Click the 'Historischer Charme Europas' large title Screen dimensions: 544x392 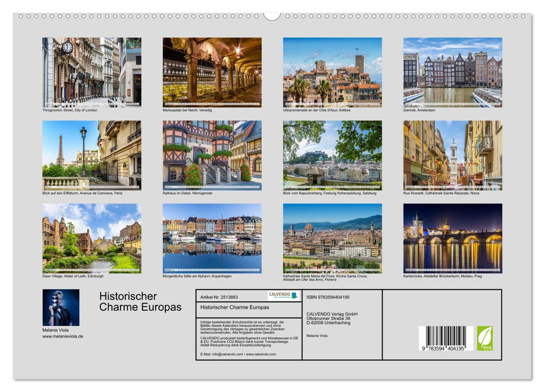[140, 301]
